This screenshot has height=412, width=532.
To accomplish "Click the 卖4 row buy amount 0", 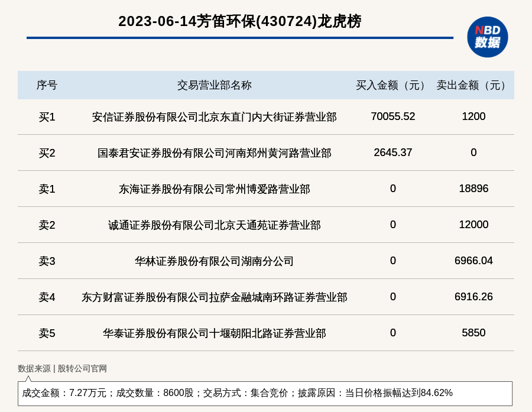I will [393, 297].
